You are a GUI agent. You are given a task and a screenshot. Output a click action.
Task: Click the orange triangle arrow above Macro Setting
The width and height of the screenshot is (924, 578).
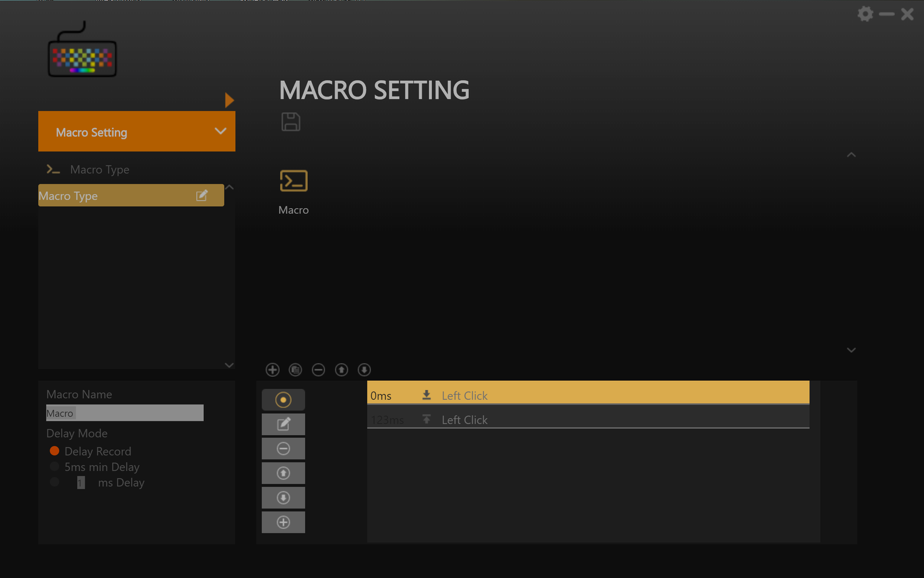[x=229, y=100]
